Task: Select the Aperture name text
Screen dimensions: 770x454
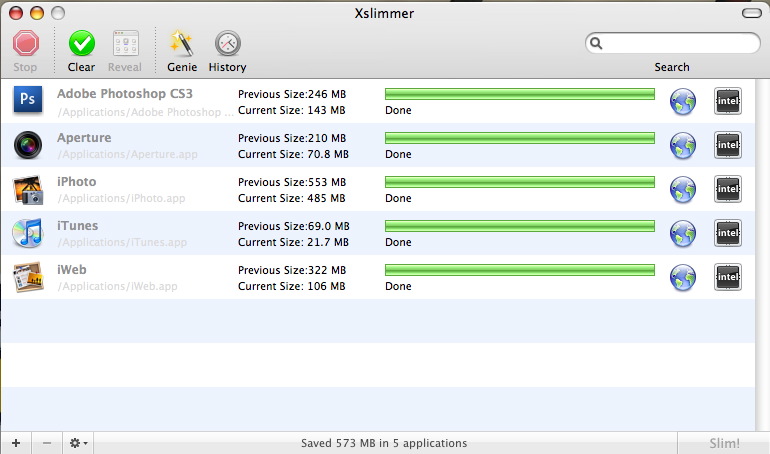Action: [x=84, y=138]
